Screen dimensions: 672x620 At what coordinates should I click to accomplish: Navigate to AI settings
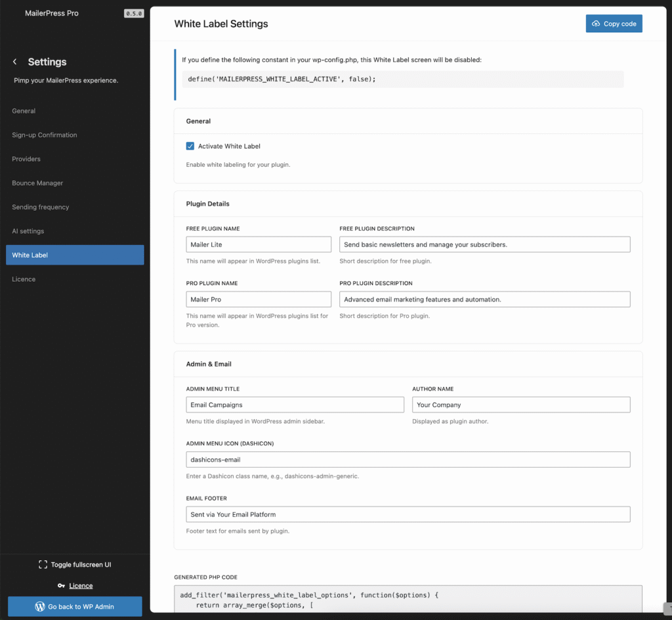(x=28, y=231)
